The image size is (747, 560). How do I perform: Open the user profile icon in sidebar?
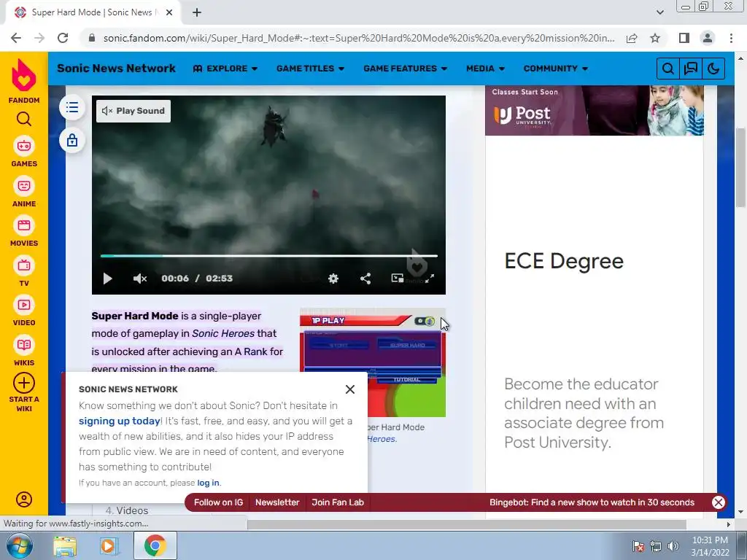point(24,499)
